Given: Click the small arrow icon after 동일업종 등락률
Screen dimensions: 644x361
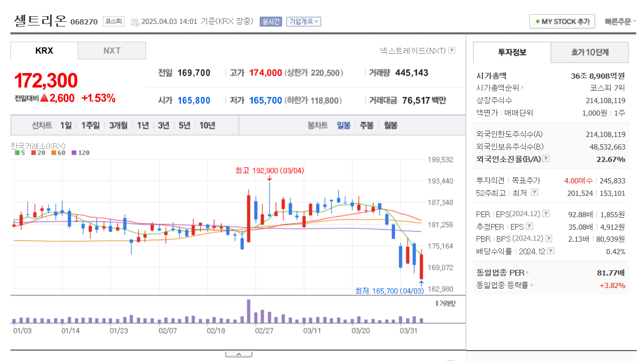Looking at the screenshot, I should tap(531, 285).
